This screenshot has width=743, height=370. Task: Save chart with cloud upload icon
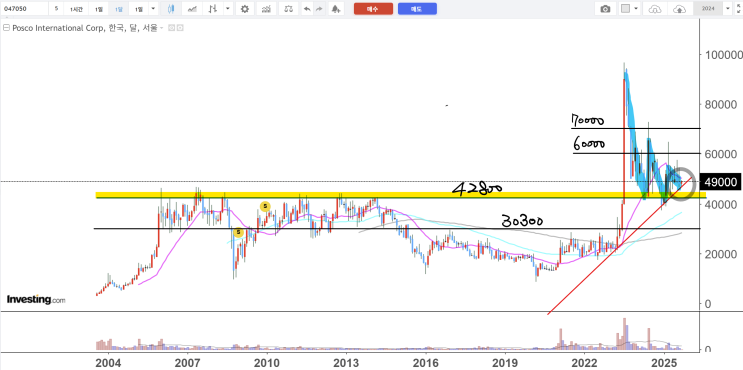point(679,9)
